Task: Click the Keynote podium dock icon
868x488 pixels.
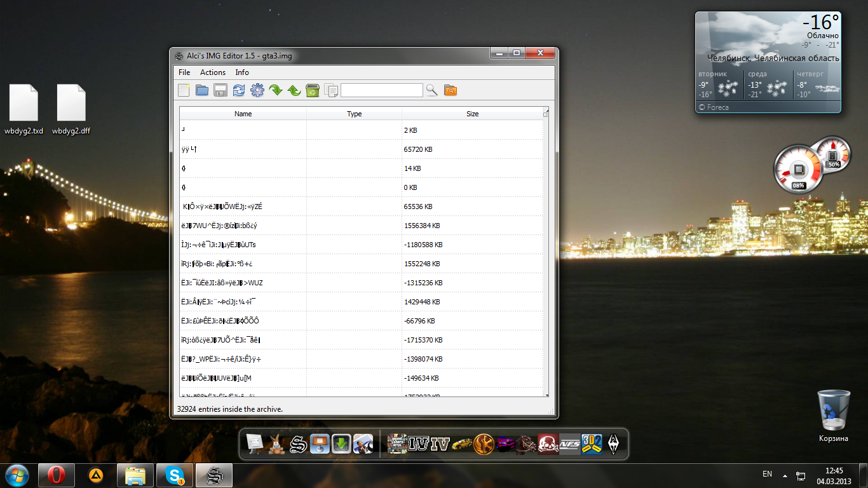Action: pyautogui.click(x=320, y=444)
